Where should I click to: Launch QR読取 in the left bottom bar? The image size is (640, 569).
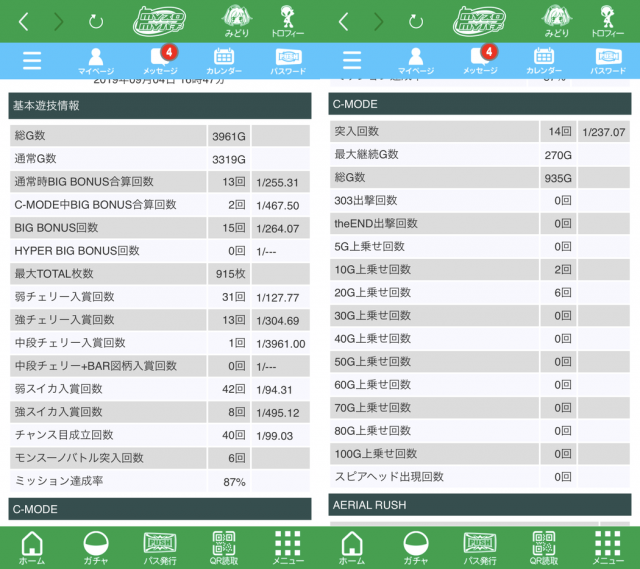coord(224,547)
